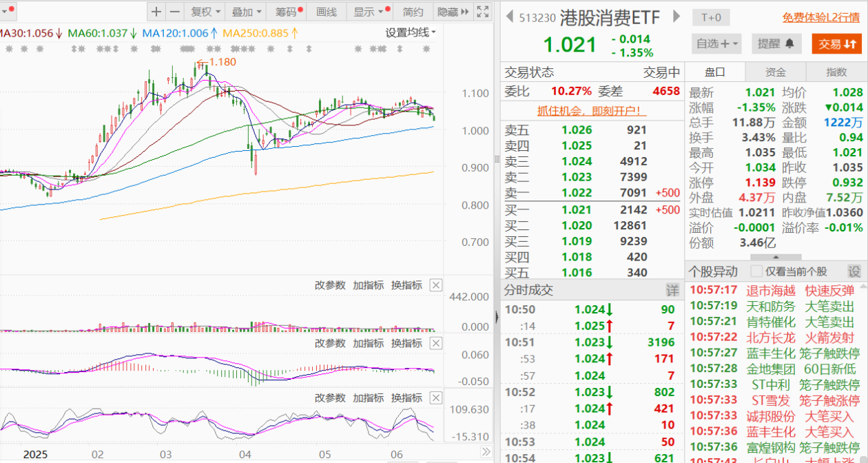Click stock code 513230
This screenshot has height=463, width=868.
coord(538,18)
